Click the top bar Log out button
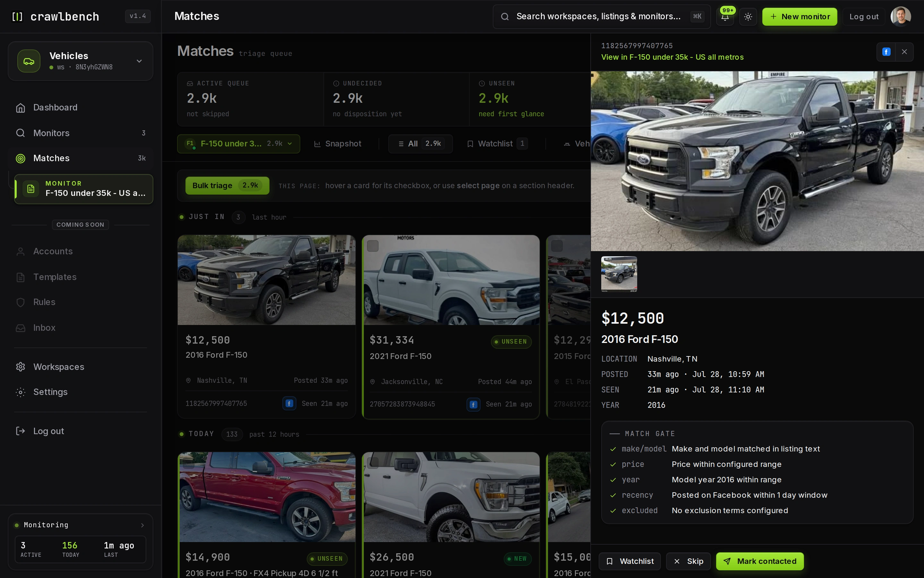Viewport: 924px width, 578px height. [x=864, y=17]
